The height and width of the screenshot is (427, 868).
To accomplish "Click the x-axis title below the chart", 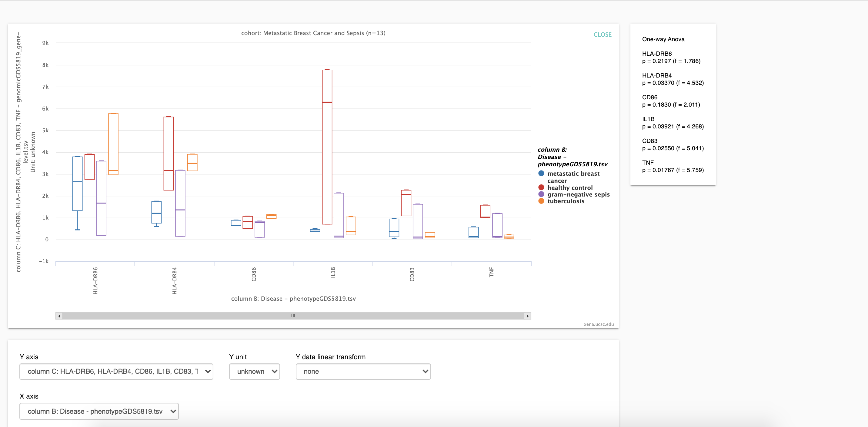I will tap(293, 299).
